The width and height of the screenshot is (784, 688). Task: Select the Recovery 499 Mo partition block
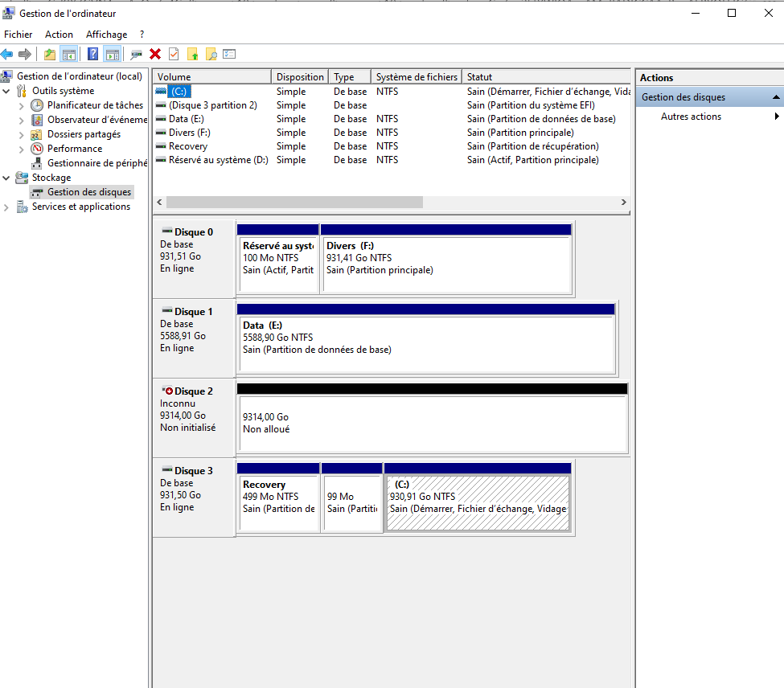click(278, 498)
